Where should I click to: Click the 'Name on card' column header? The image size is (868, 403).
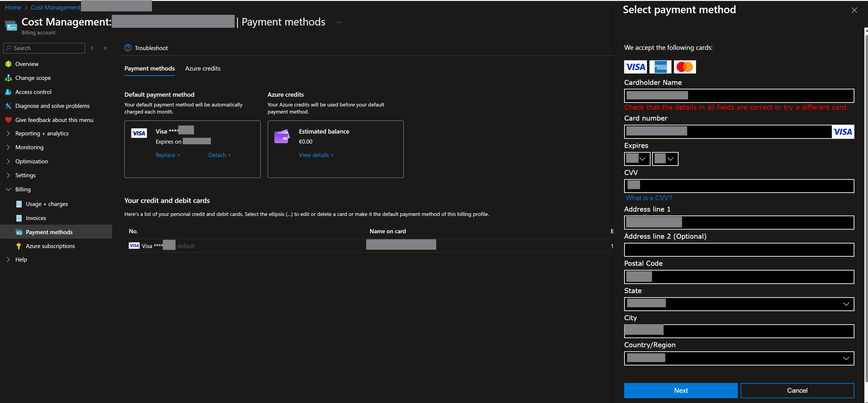tap(388, 231)
